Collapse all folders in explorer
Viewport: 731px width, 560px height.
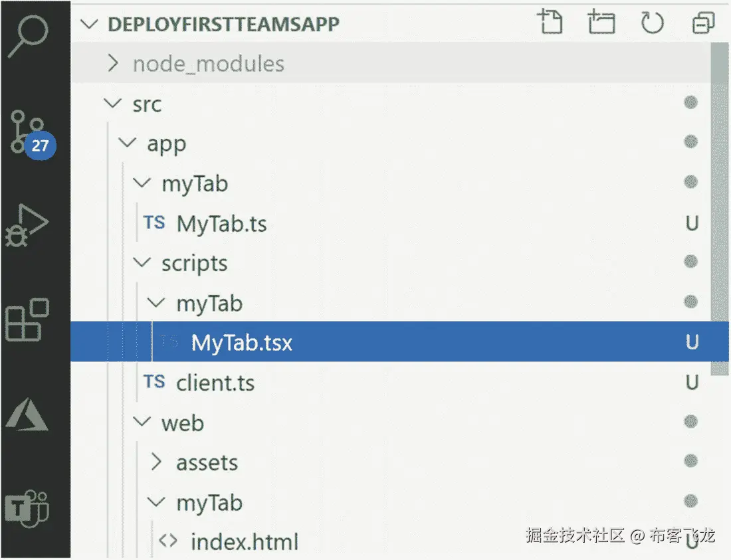click(702, 24)
